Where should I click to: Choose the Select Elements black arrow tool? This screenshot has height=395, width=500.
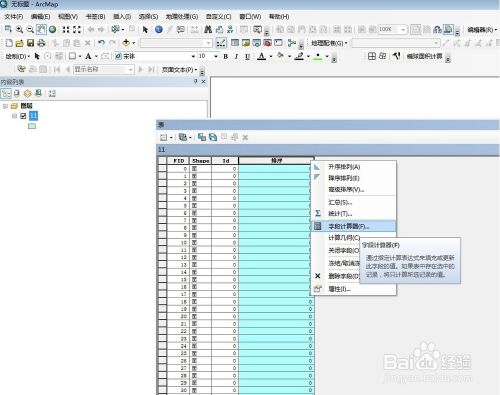[145, 30]
